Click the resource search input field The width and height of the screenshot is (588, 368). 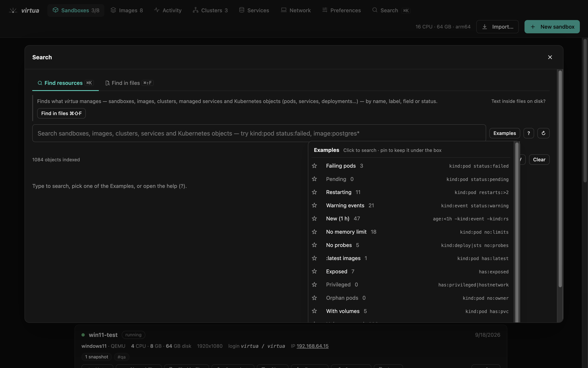(x=259, y=133)
